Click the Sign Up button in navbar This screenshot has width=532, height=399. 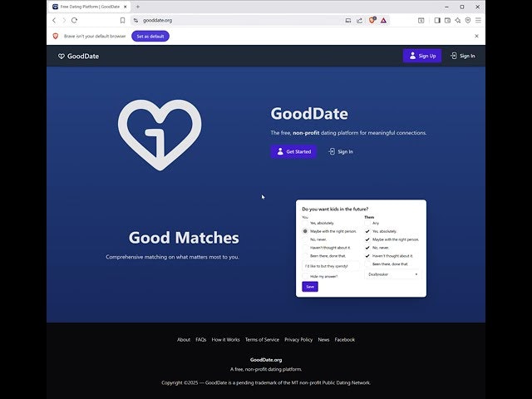click(422, 56)
